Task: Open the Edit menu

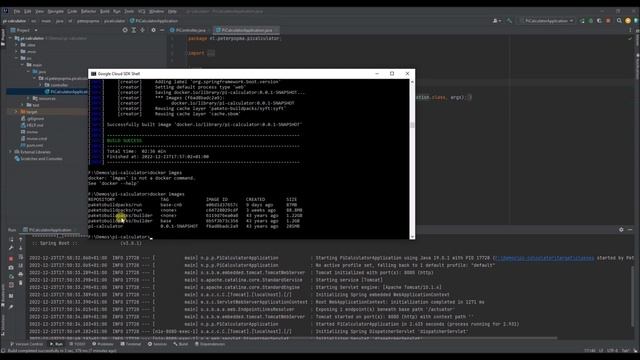Action: pos(27,11)
